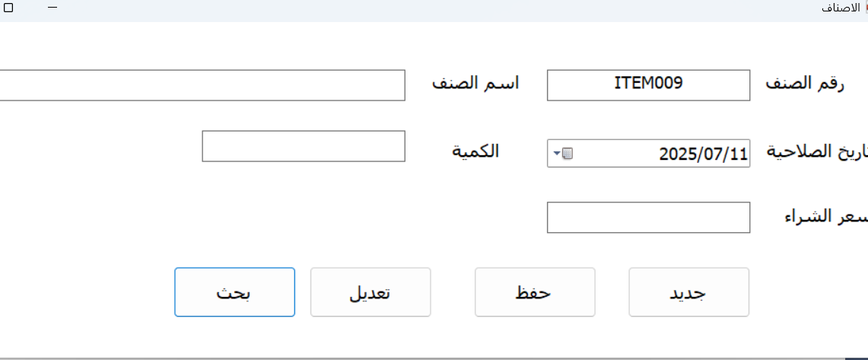868x360 pixels.
Task: Click the سعر الشراء label
Action: [x=825, y=216]
